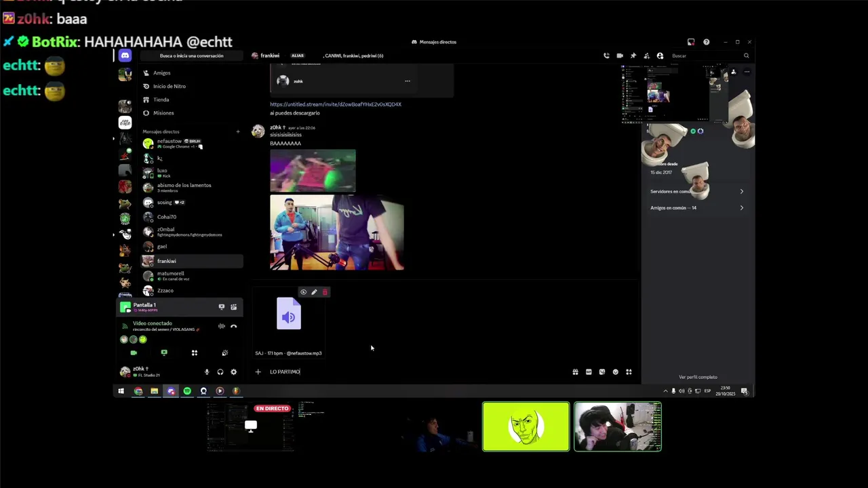Viewport: 868px width, 488px height.
Task: Toggle spoiler eye on the mp3 attachment
Action: (x=303, y=292)
